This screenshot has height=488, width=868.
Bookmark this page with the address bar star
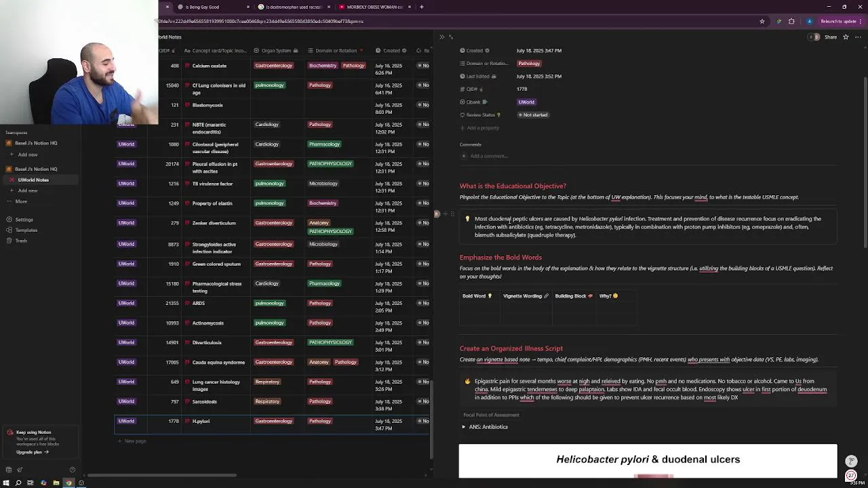pyautogui.click(x=762, y=21)
